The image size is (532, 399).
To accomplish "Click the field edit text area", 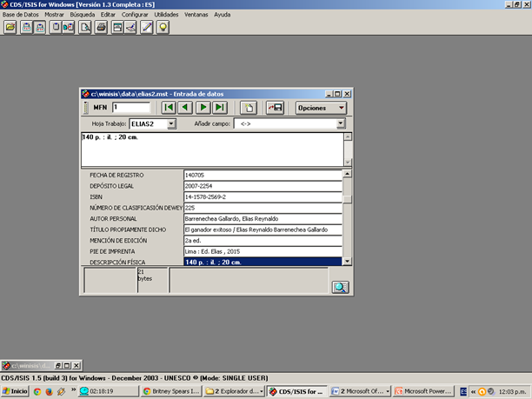I will (x=212, y=150).
